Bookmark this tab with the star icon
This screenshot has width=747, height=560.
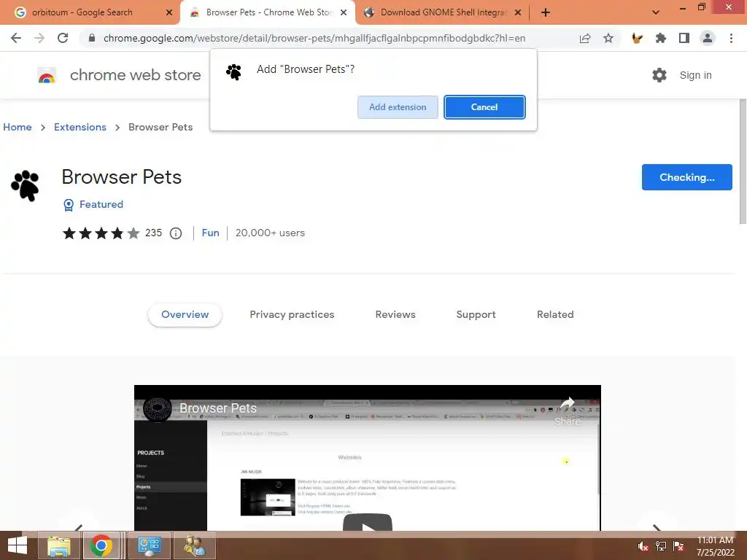pyautogui.click(x=608, y=38)
